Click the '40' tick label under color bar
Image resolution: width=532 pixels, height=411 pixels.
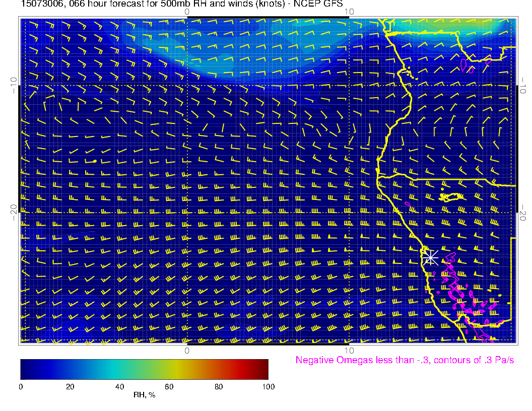point(119,387)
